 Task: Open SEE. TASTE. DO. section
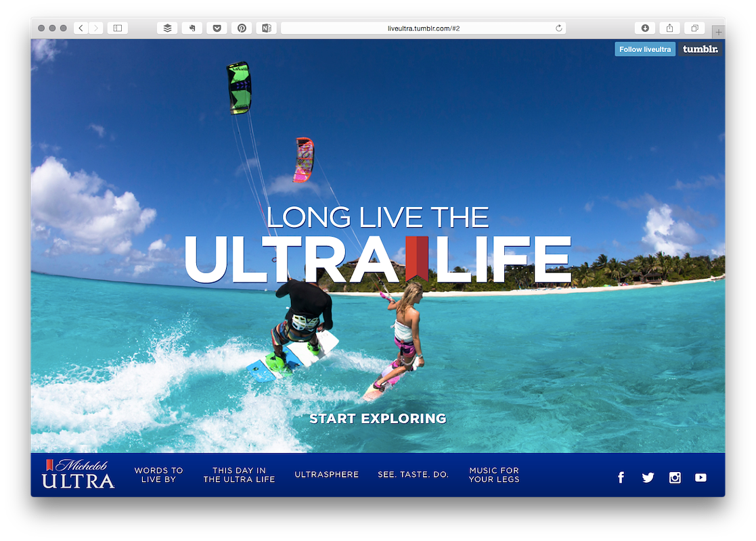pyautogui.click(x=414, y=475)
